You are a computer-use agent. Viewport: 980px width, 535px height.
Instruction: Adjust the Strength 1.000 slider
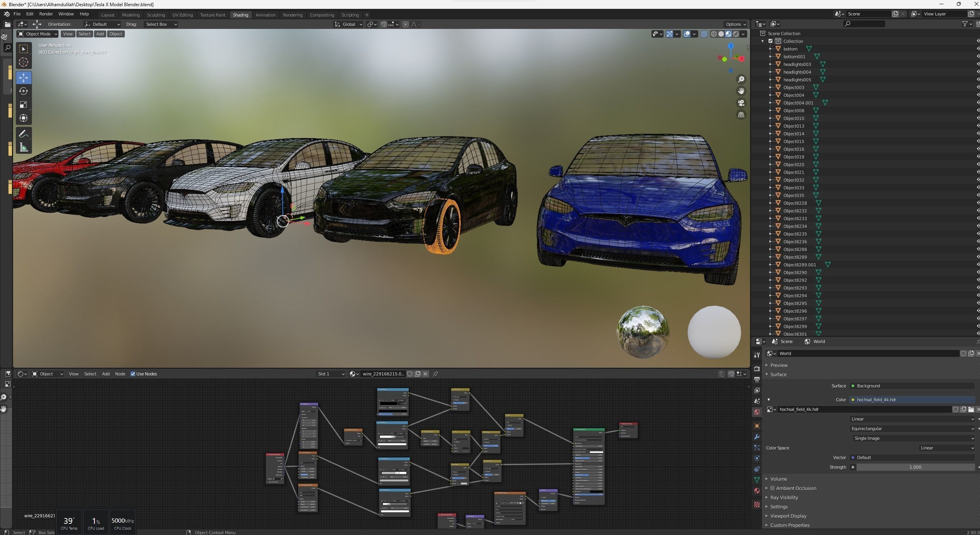click(x=915, y=467)
